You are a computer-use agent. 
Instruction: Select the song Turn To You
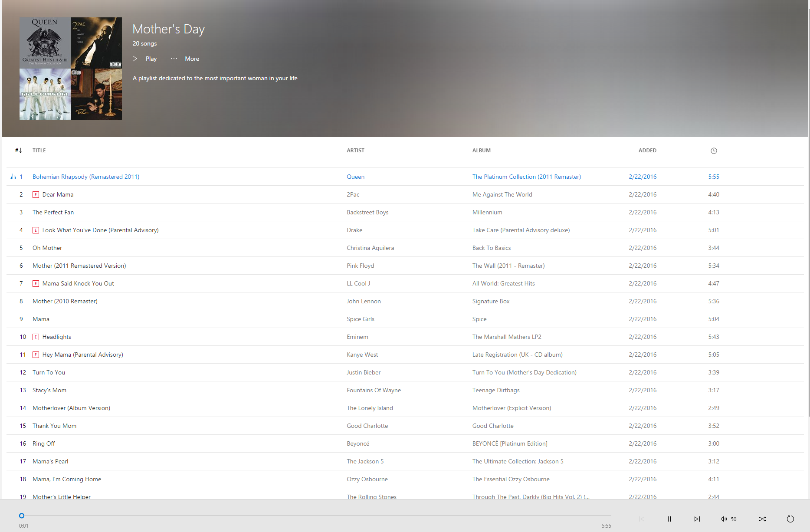tap(49, 372)
